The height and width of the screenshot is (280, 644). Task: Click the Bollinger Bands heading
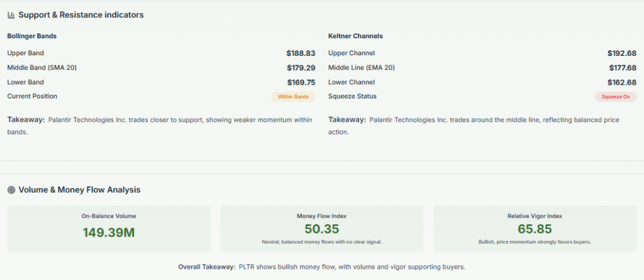[x=31, y=36]
